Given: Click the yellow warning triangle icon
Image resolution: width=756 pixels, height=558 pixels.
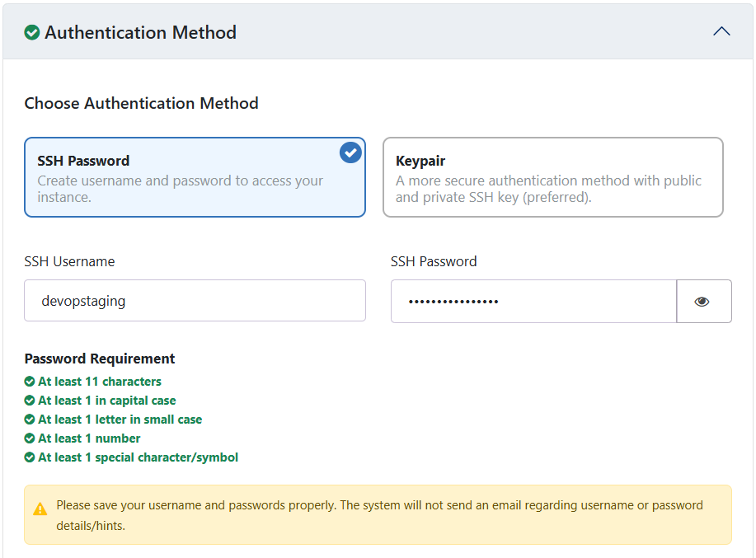Looking at the screenshot, I should [x=40, y=509].
